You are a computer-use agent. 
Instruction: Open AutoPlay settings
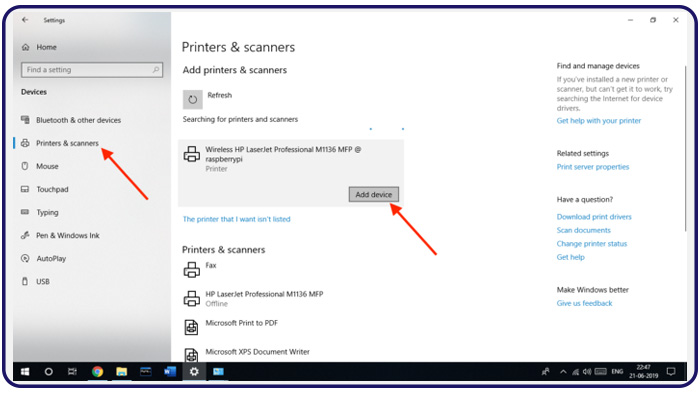tap(43, 259)
